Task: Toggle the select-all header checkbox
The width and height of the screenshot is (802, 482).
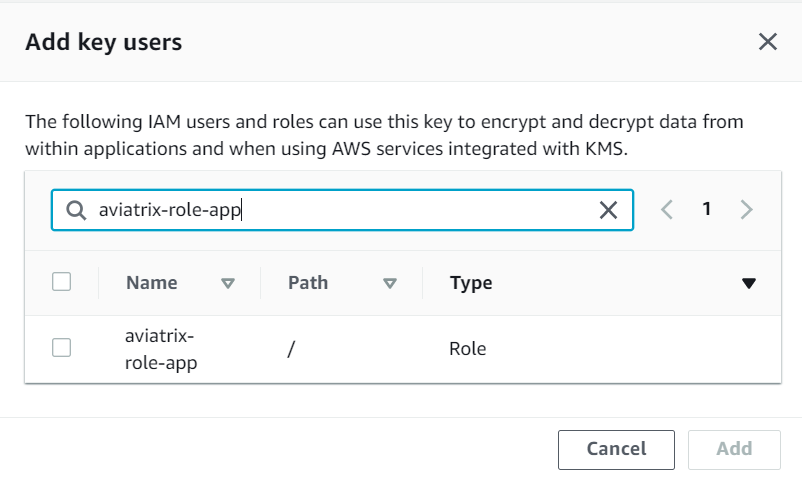Action: tap(61, 281)
